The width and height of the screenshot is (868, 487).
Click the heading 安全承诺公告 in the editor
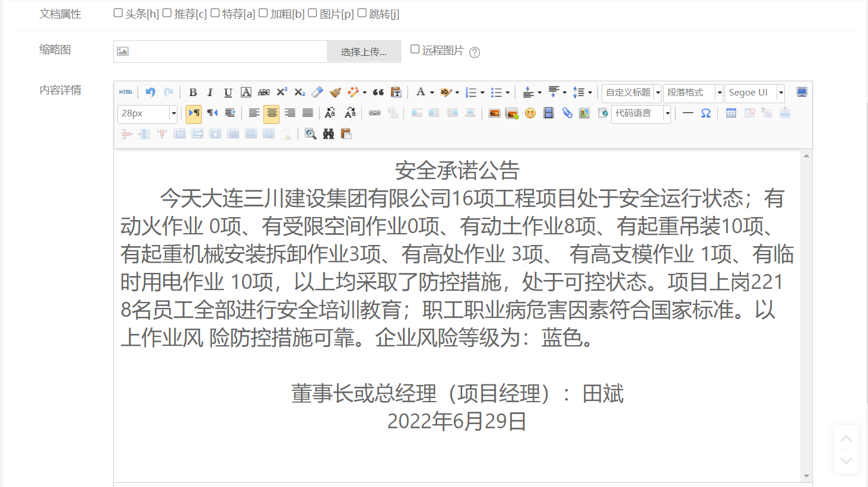pos(457,171)
